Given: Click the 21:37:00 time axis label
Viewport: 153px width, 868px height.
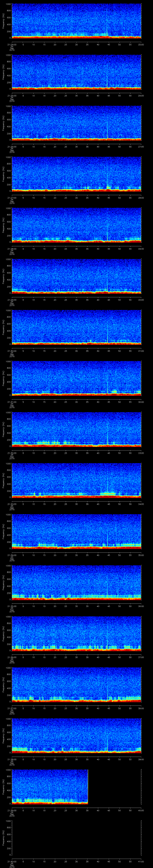Looking at the screenshot, I should tap(12, 708).
